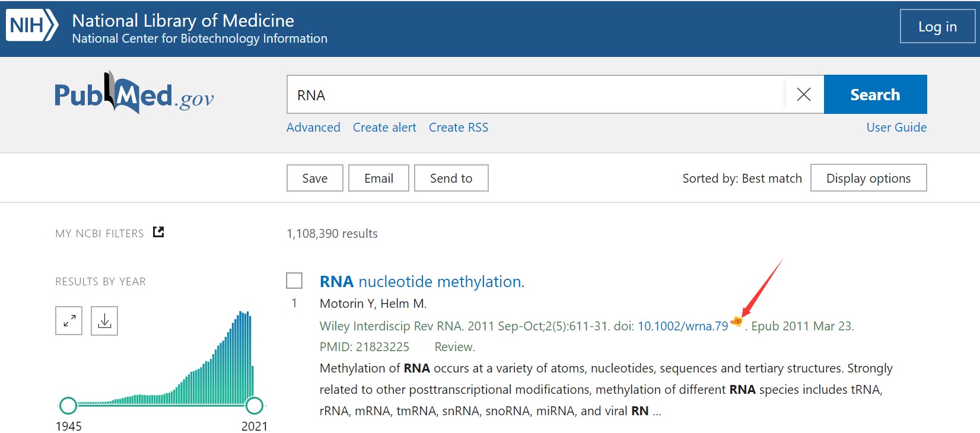
Task: Open the User Guide link
Action: (896, 128)
